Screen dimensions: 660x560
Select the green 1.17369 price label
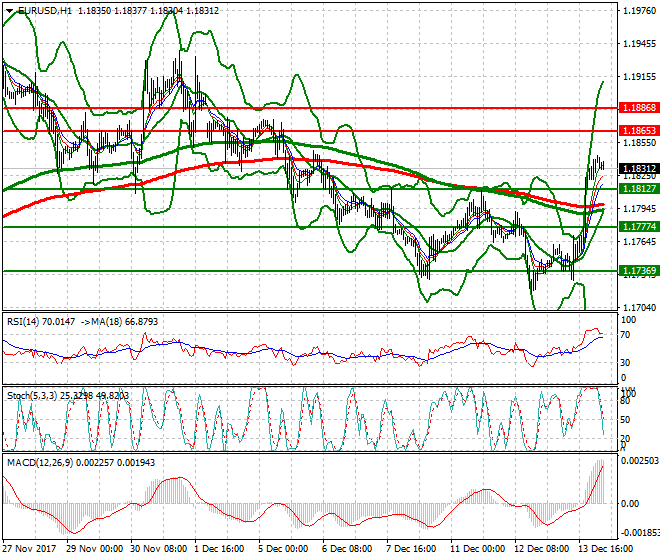(636, 271)
